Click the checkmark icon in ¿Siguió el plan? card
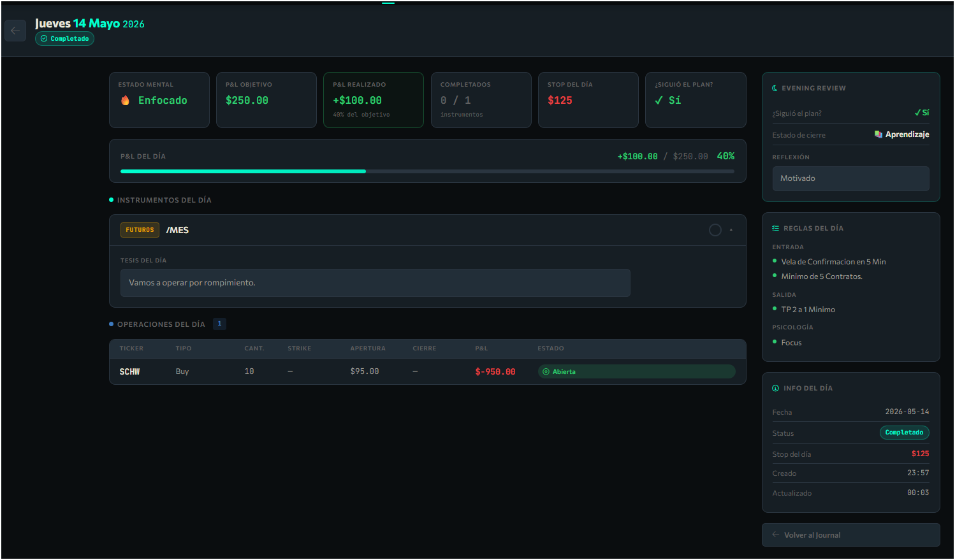The height and width of the screenshot is (560, 955). coord(659,101)
